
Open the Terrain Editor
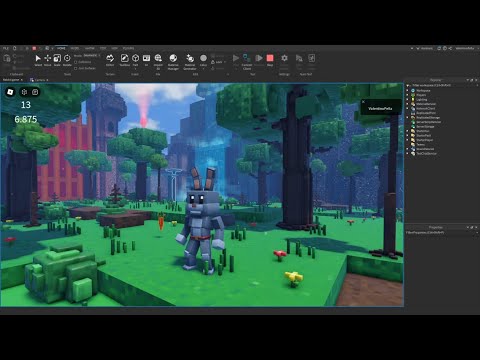click(110, 60)
